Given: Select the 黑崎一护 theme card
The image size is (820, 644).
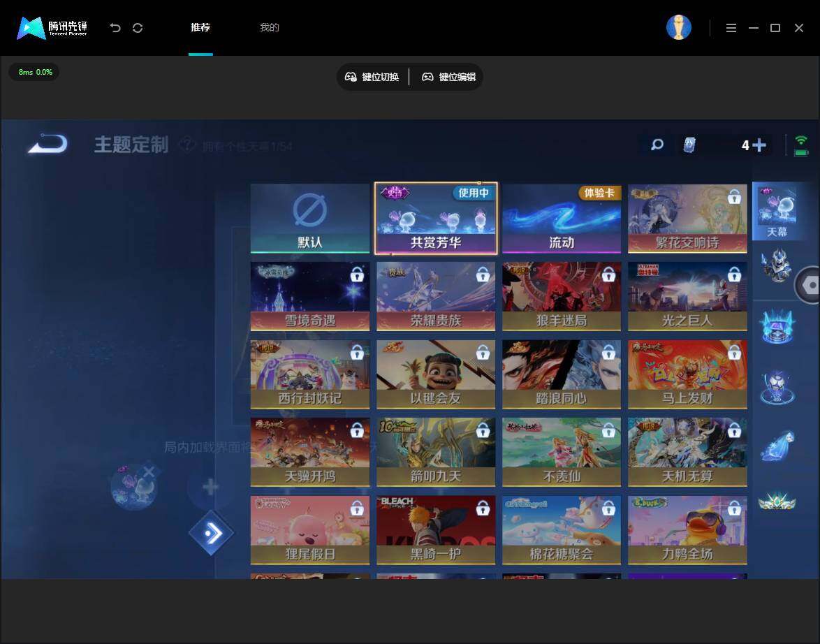Looking at the screenshot, I should [436, 530].
